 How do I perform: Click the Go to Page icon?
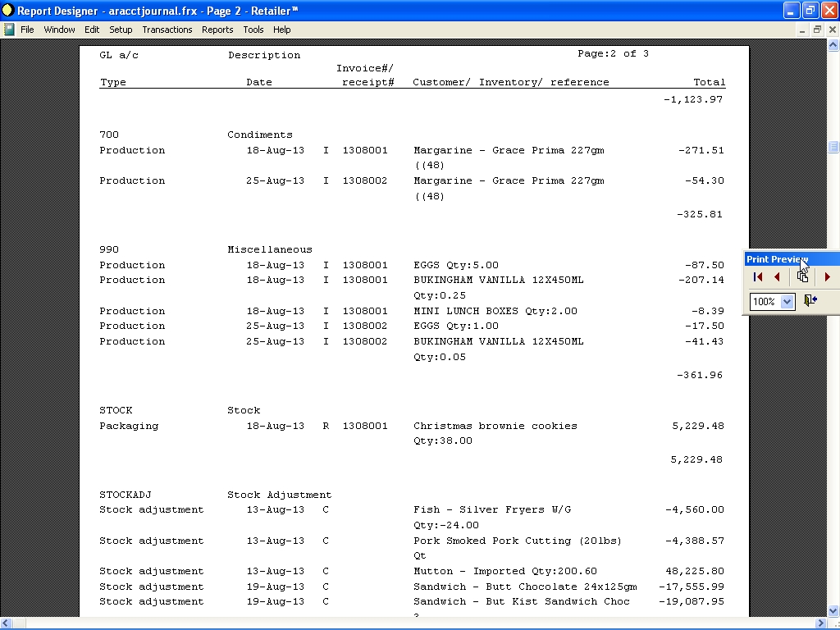[x=802, y=277]
